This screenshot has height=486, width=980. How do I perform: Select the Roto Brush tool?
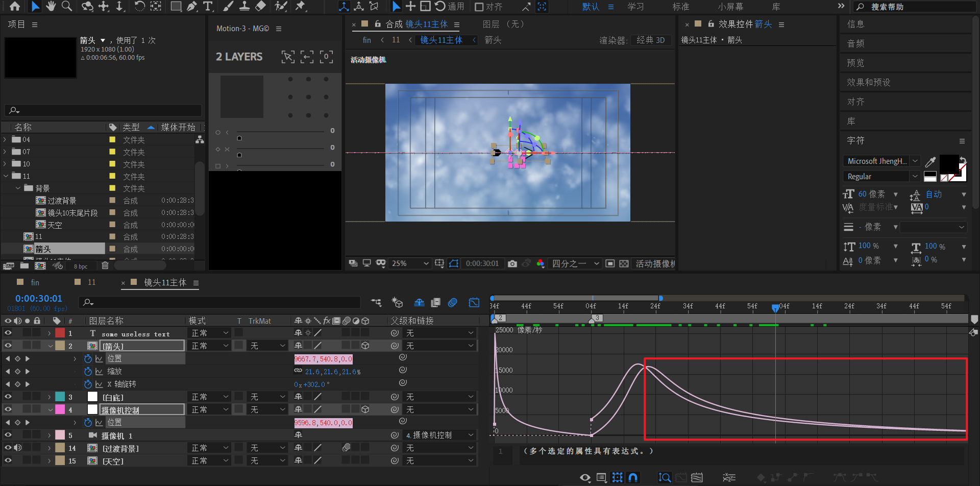[281, 6]
